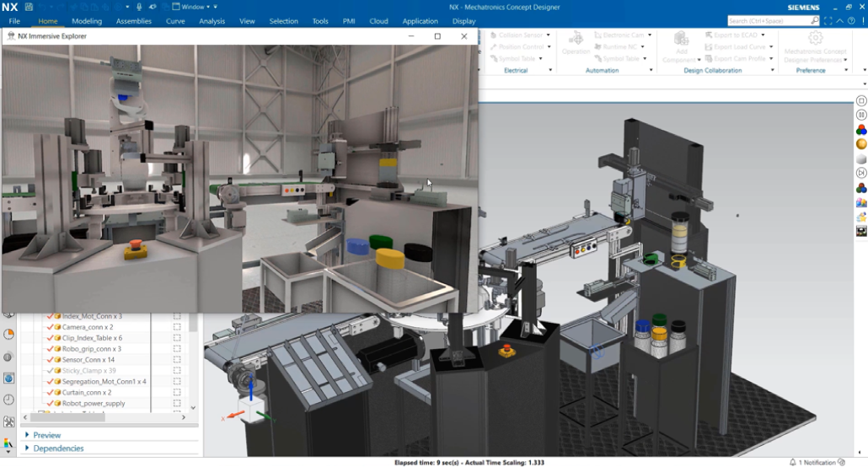This screenshot has width=868, height=467.
Task: Click the picture image icon in right toolbar
Action: 861,203
